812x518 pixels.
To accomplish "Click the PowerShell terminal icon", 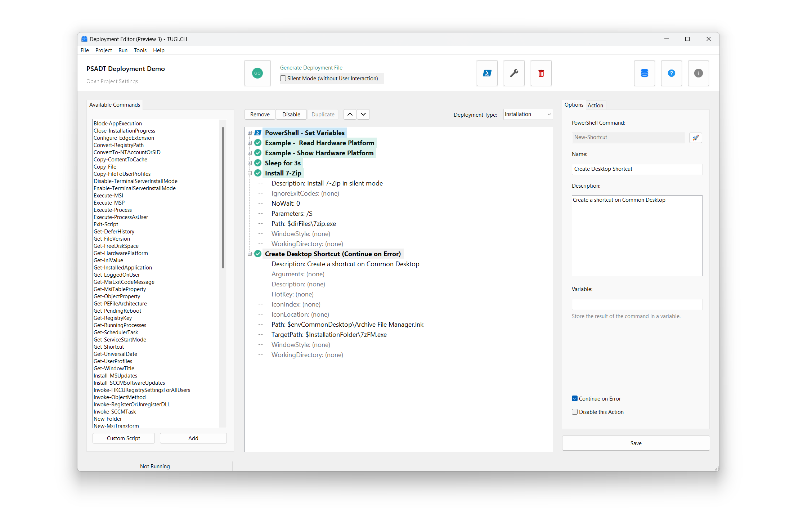I will point(486,73).
